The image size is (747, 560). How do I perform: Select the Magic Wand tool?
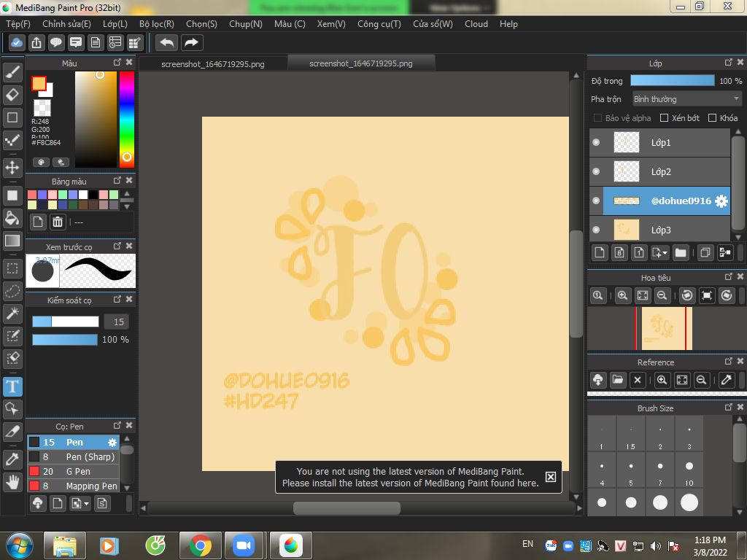point(12,314)
